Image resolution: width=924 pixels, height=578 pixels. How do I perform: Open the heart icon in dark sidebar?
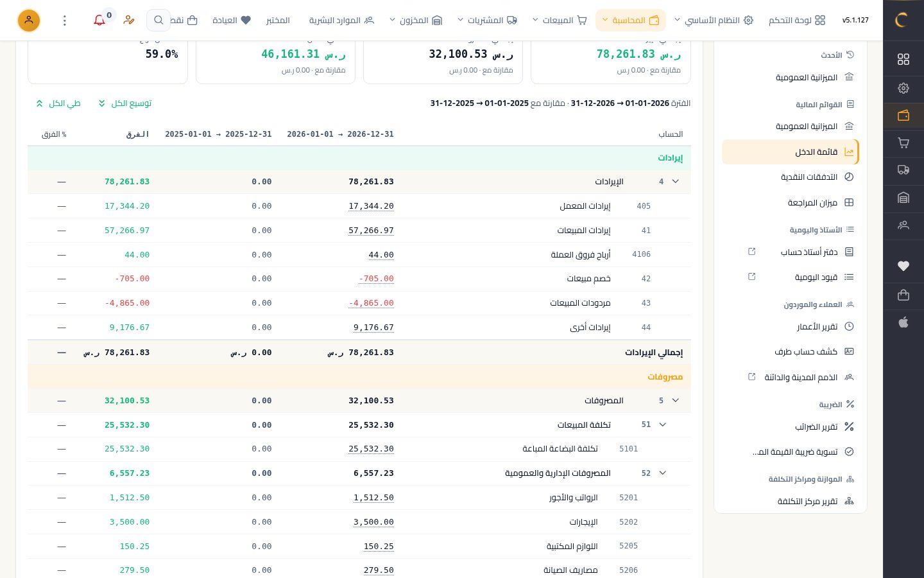point(903,266)
